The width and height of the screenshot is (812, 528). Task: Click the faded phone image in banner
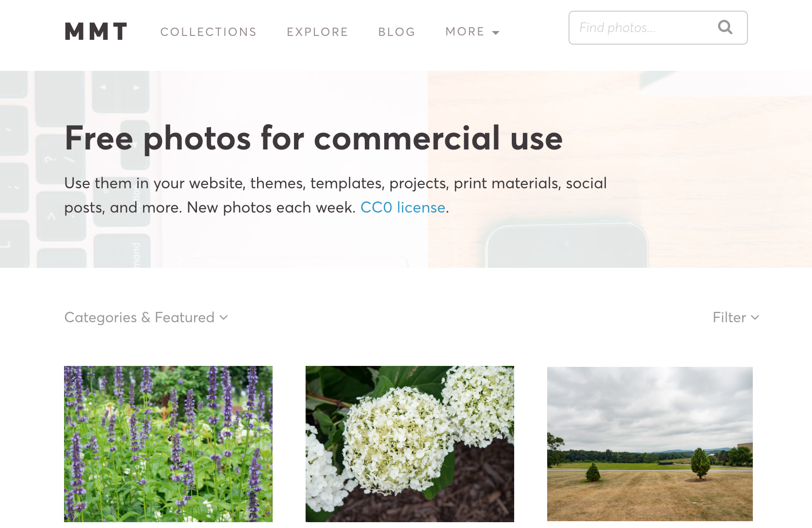click(x=568, y=245)
